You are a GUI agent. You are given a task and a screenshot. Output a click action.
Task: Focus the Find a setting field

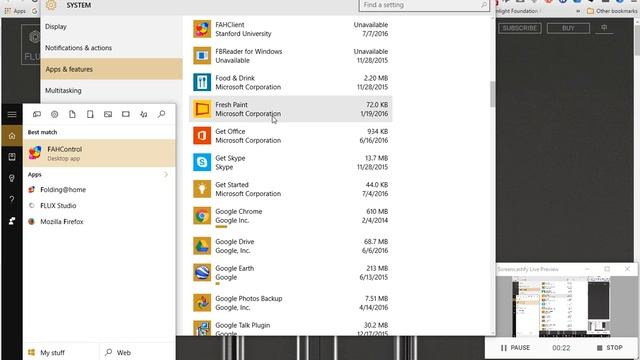(x=424, y=5)
